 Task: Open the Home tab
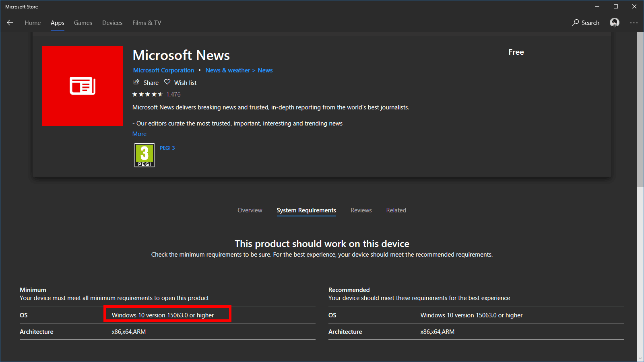tap(33, 23)
